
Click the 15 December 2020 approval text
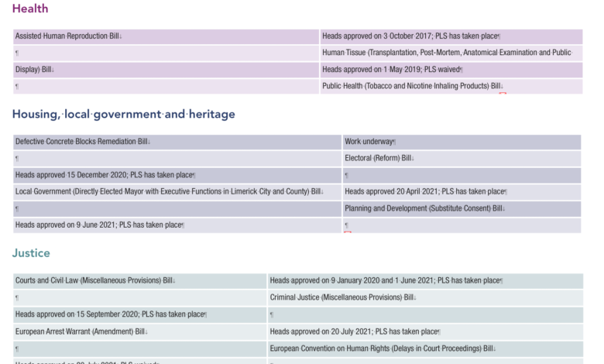[105, 175]
